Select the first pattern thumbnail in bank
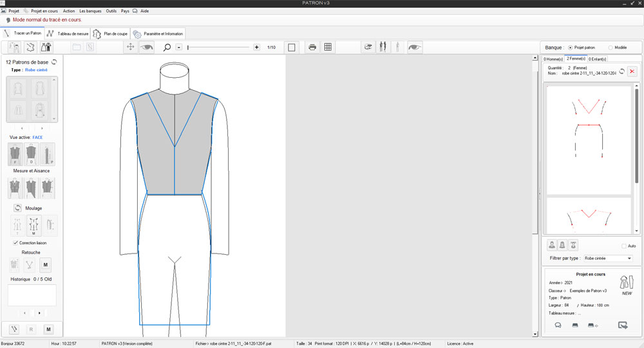The width and height of the screenshot is (644, 348). click(588, 139)
